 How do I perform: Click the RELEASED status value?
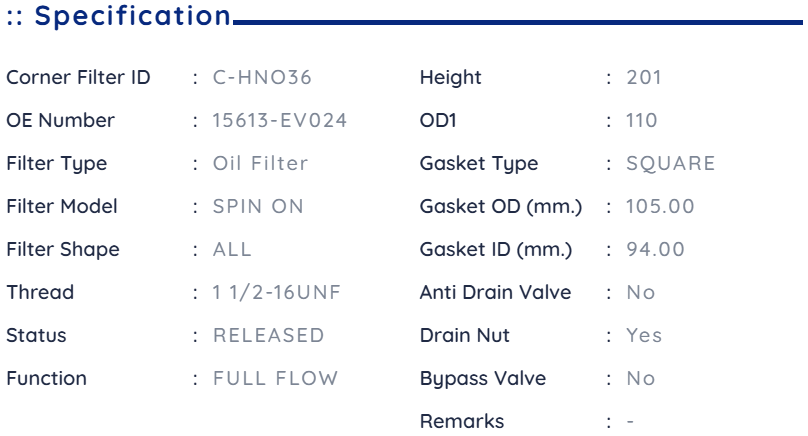(268, 336)
